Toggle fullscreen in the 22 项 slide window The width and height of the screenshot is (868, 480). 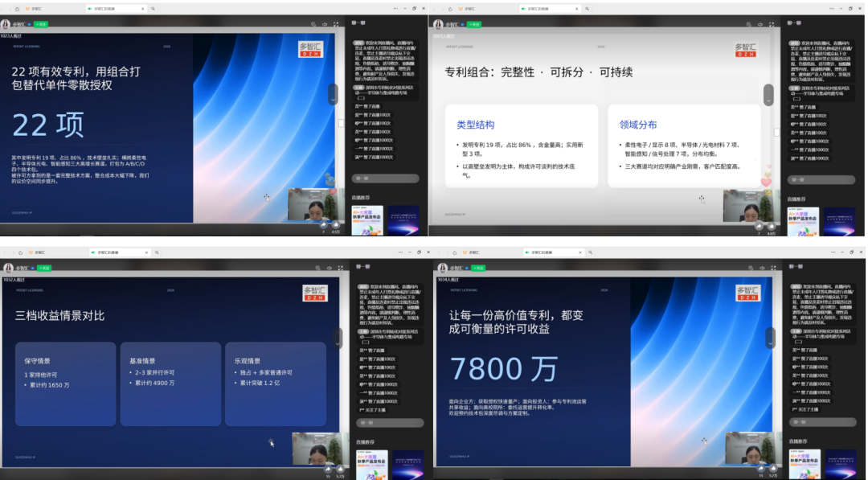(x=336, y=24)
